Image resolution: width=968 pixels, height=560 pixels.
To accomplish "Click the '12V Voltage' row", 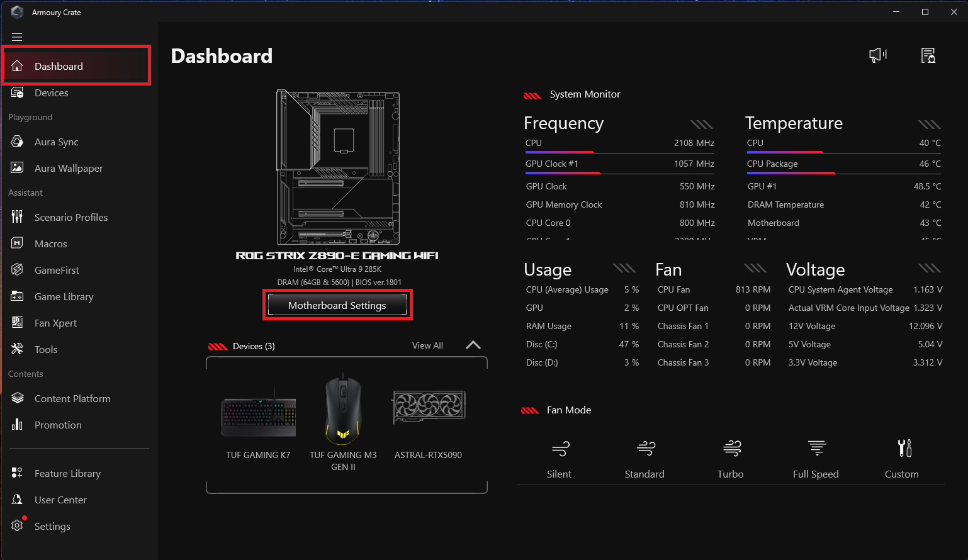I will point(865,326).
